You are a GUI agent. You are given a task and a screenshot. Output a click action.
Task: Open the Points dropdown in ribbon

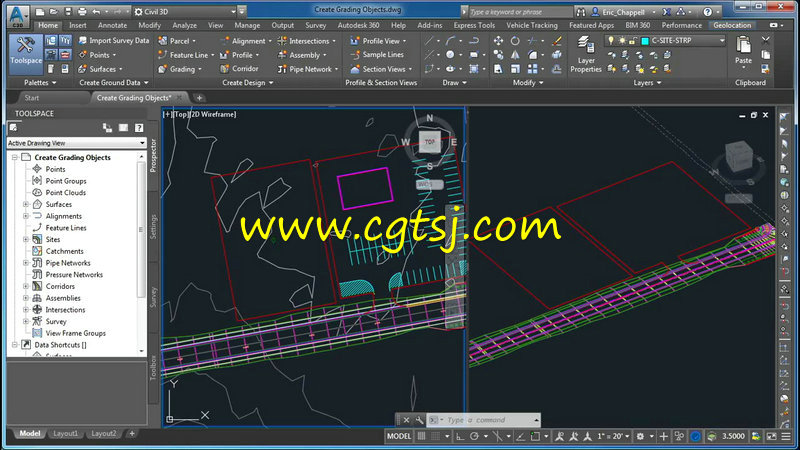[x=97, y=55]
